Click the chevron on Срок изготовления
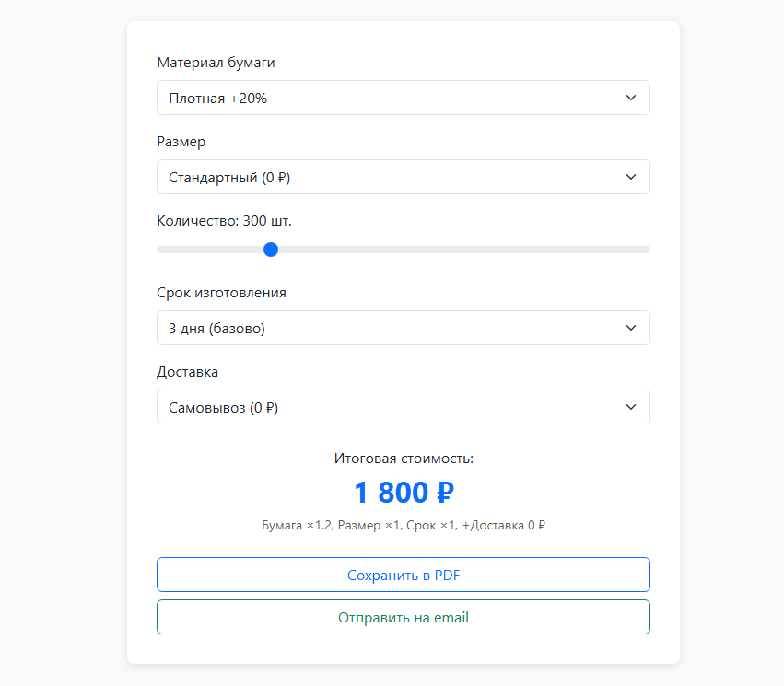 pos(632,327)
